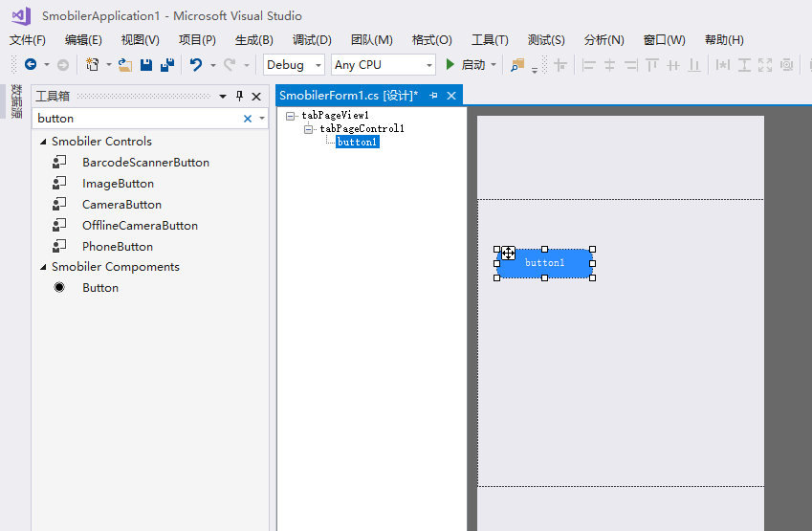Viewport: 812px width, 531px height.
Task: Open the 窗口(W) menu
Action: click(x=665, y=40)
